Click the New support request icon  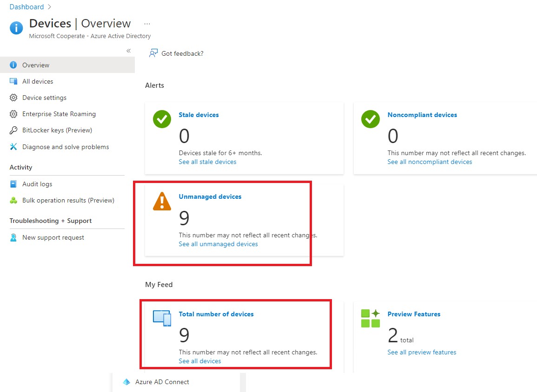(13, 237)
